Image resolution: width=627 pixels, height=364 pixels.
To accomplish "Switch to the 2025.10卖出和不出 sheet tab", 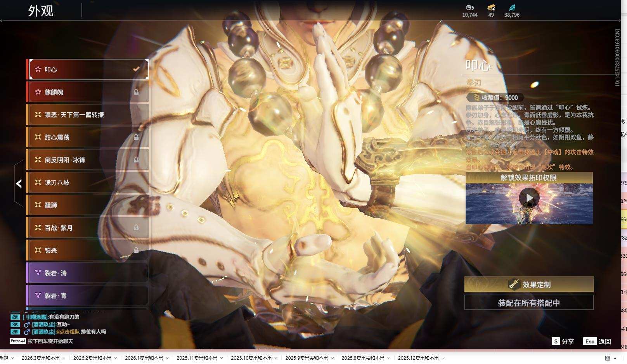I will tap(251, 358).
